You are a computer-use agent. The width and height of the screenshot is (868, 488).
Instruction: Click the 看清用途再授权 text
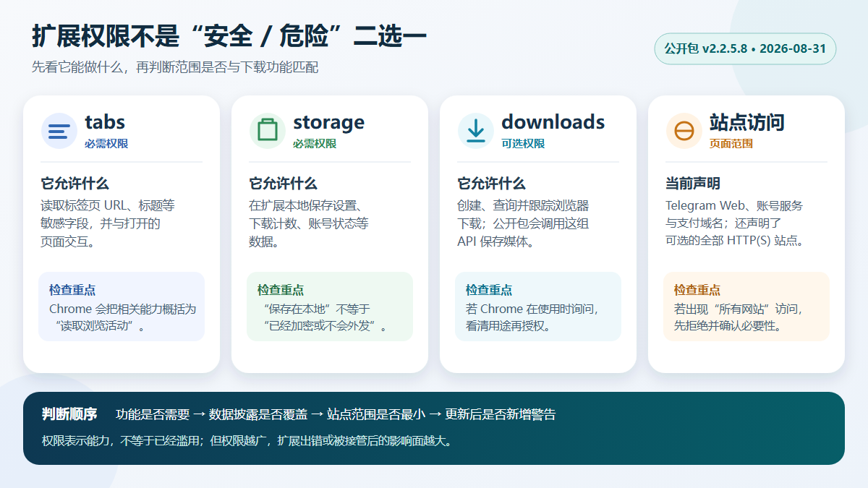[x=509, y=326]
